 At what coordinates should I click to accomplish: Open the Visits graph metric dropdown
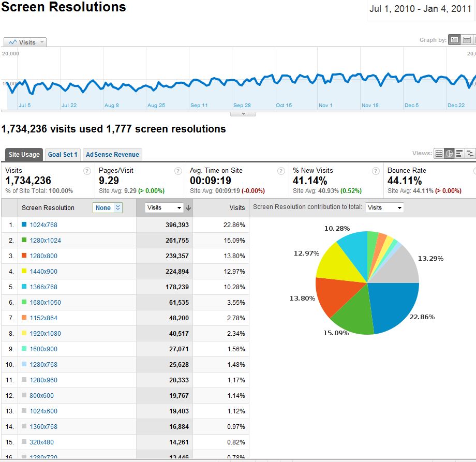click(x=25, y=42)
